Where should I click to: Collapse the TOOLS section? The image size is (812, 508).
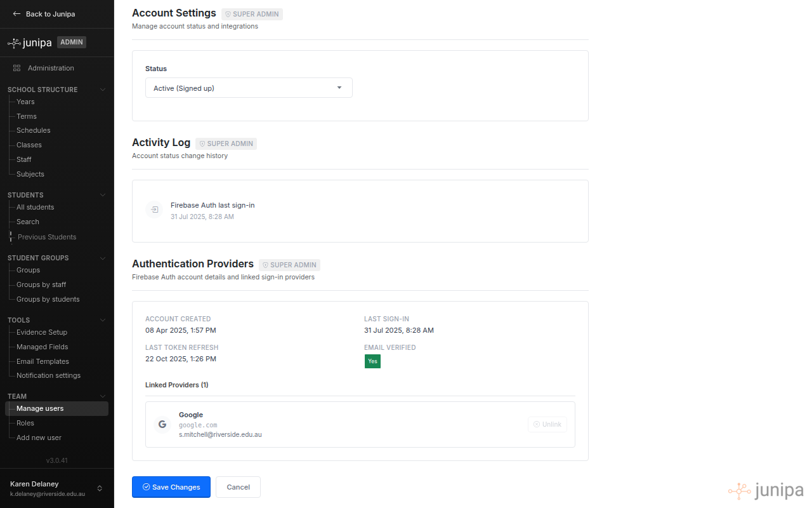pos(102,320)
